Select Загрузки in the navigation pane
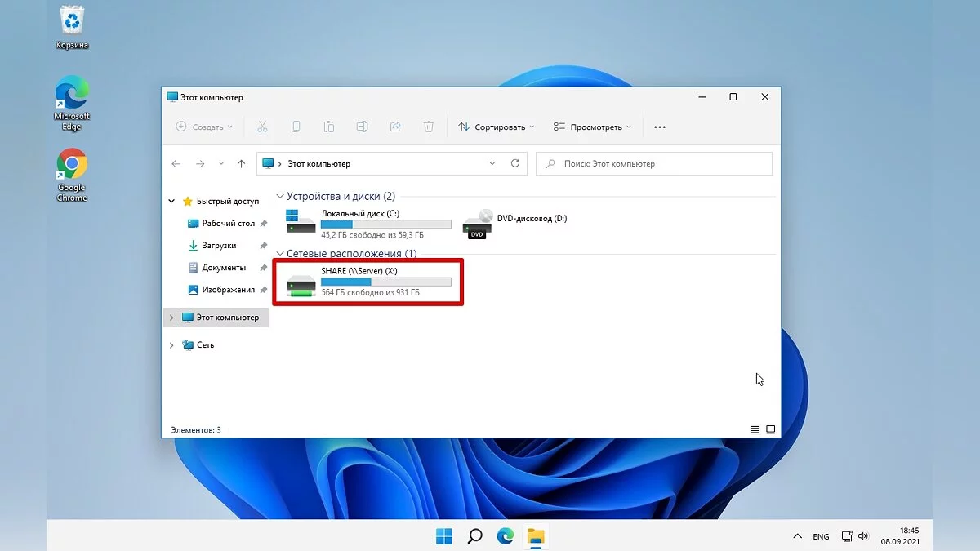The height and width of the screenshot is (551, 980). pyautogui.click(x=218, y=245)
